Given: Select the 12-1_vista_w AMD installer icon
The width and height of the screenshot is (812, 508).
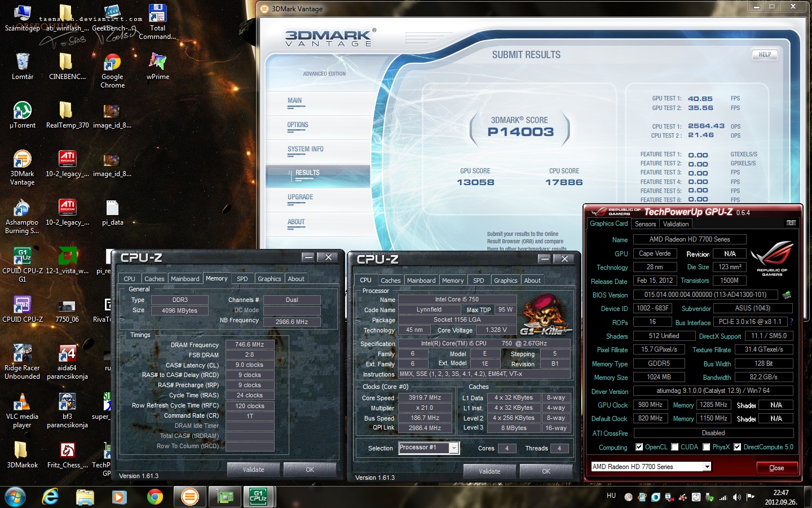Looking at the screenshot, I should click(67, 261).
